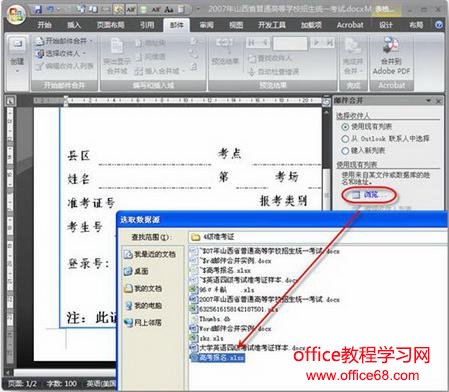Screen dimensions: 449x392
Task: Click the 突出显示合并域 highlight merge fields icon
Action: 116,46
